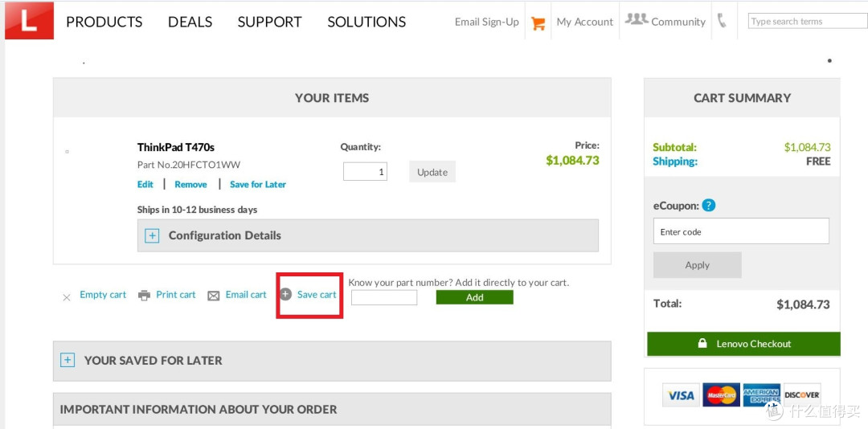The image size is (868, 429).
Task: Click the eCoupon help question mark icon
Action: point(708,206)
